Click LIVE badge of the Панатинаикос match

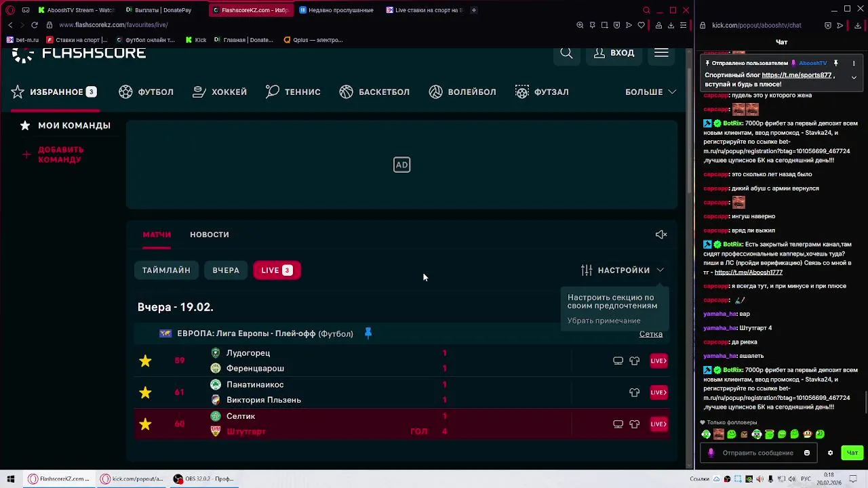[658, 392]
